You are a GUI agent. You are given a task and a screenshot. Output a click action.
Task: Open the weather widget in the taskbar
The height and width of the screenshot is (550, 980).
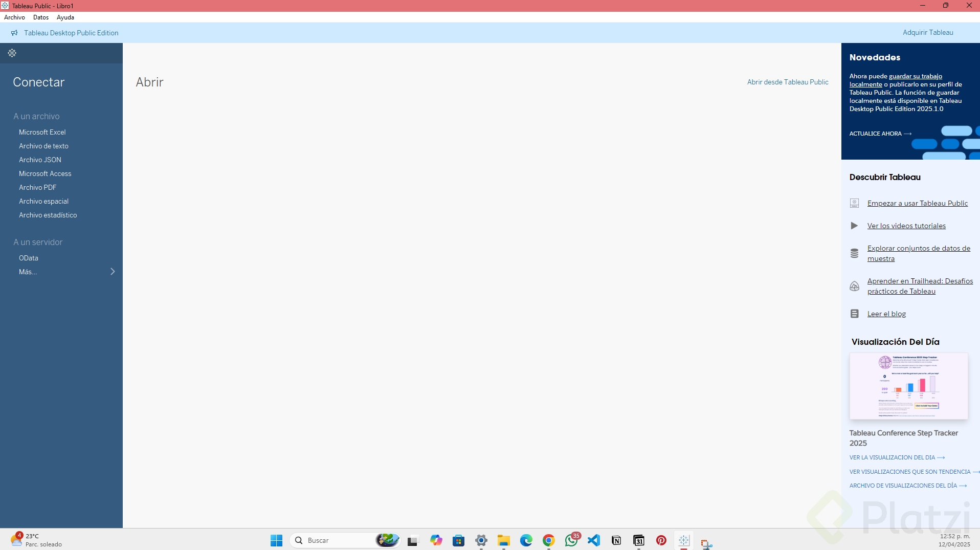point(36,540)
